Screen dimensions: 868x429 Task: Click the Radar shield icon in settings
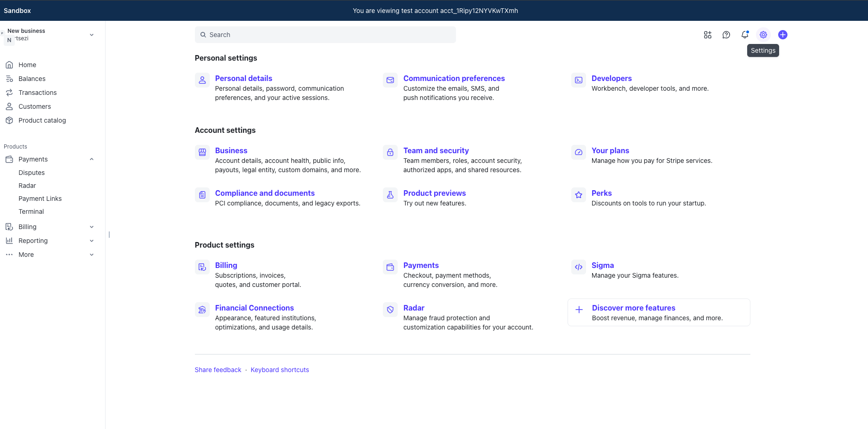pyautogui.click(x=390, y=310)
